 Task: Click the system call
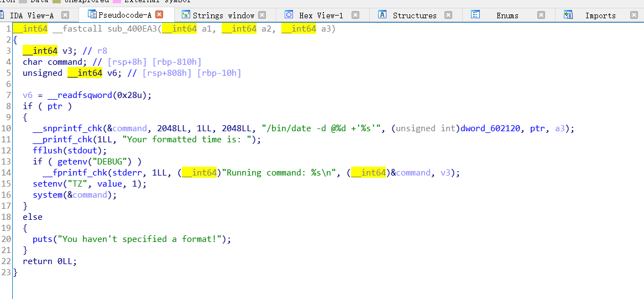coord(47,195)
